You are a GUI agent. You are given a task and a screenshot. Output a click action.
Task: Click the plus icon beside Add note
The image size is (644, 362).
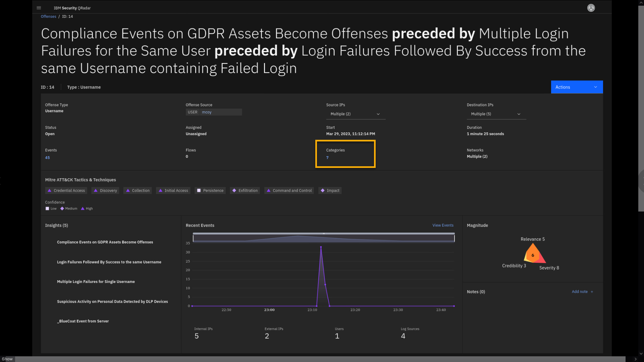pyautogui.click(x=592, y=292)
